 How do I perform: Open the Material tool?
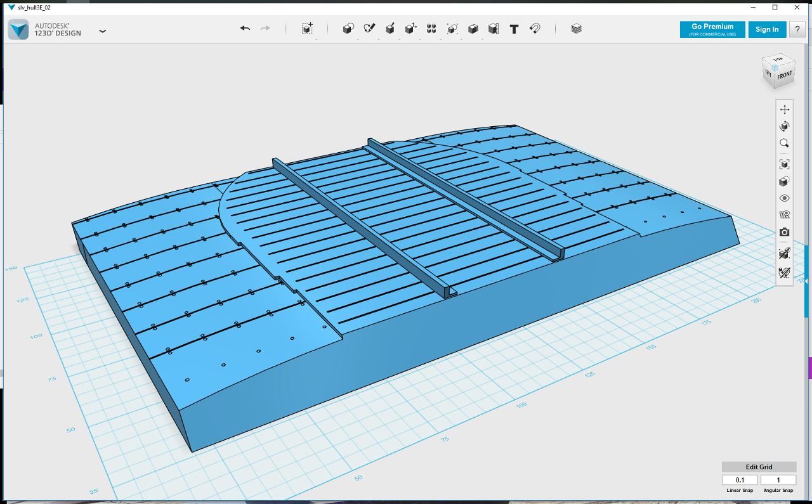(576, 29)
